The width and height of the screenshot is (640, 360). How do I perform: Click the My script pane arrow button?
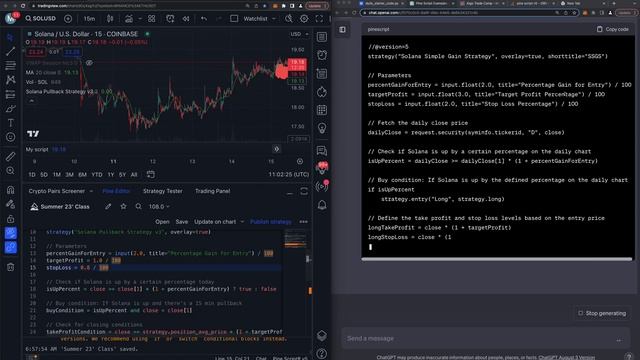click(277, 149)
